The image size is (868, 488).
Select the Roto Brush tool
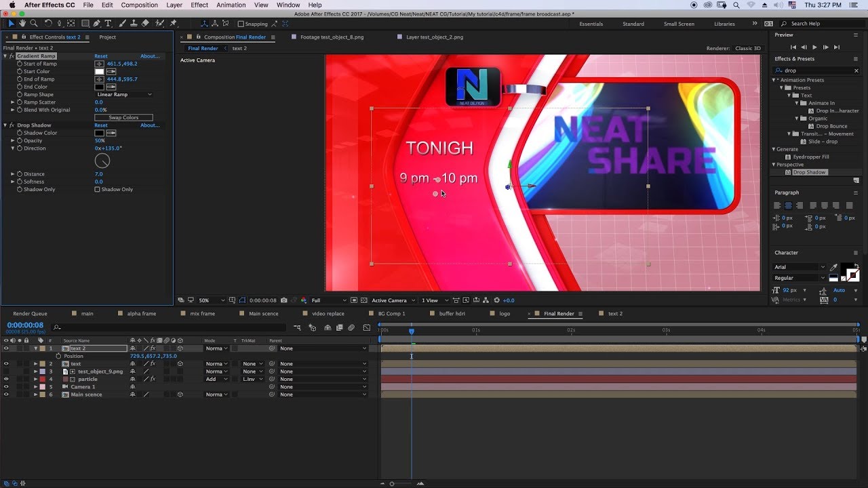(x=159, y=24)
